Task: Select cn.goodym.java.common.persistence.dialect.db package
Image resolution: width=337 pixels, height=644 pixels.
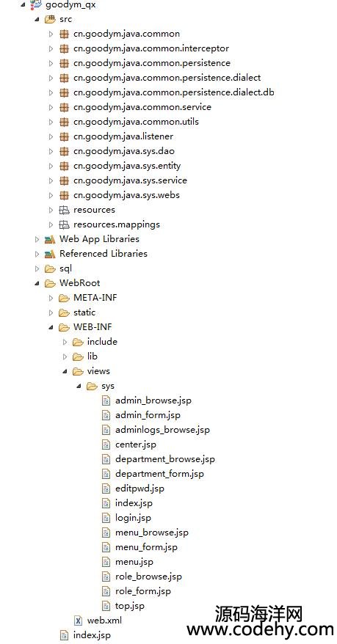Action: 174,92
